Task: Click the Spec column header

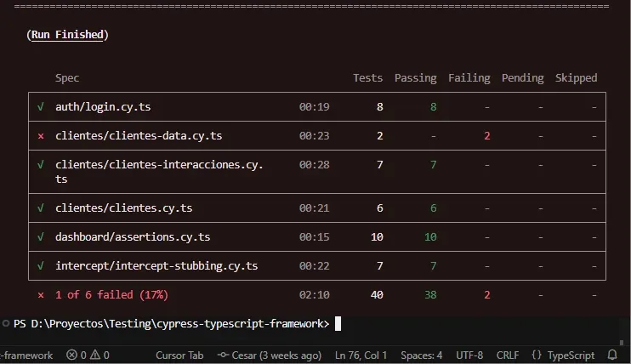Action: pyautogui.click(x=67, y=78)
